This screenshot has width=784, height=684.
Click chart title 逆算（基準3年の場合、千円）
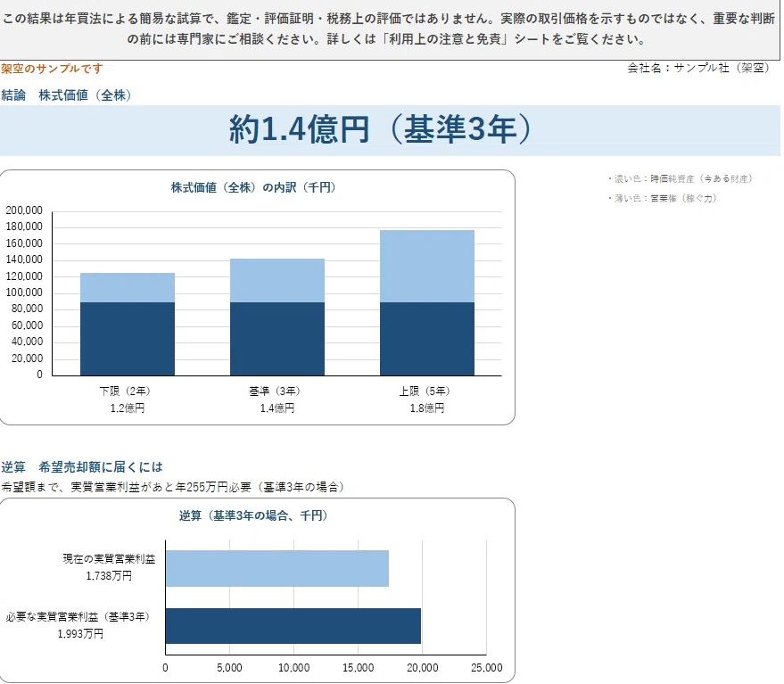point(253,515)
